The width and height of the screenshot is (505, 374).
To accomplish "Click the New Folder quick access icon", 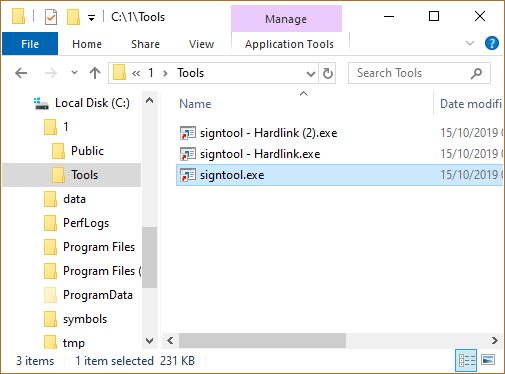I will (x=73, y=17).
